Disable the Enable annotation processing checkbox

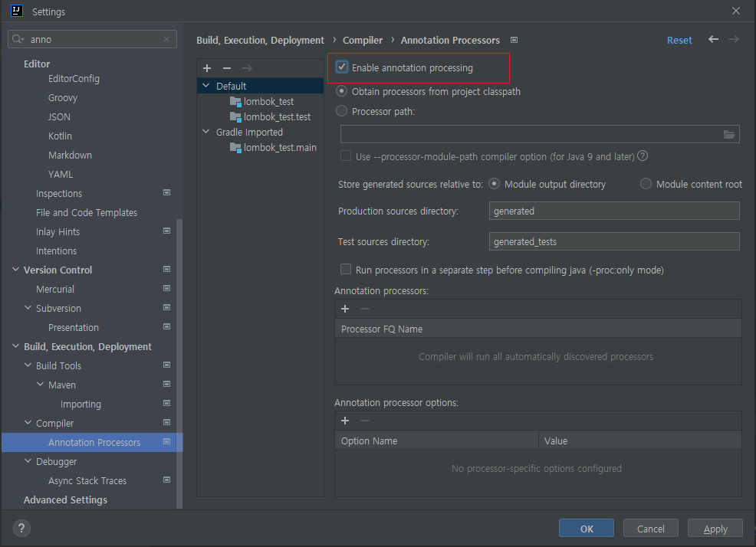pyautogui.click(x=341, y=67)
